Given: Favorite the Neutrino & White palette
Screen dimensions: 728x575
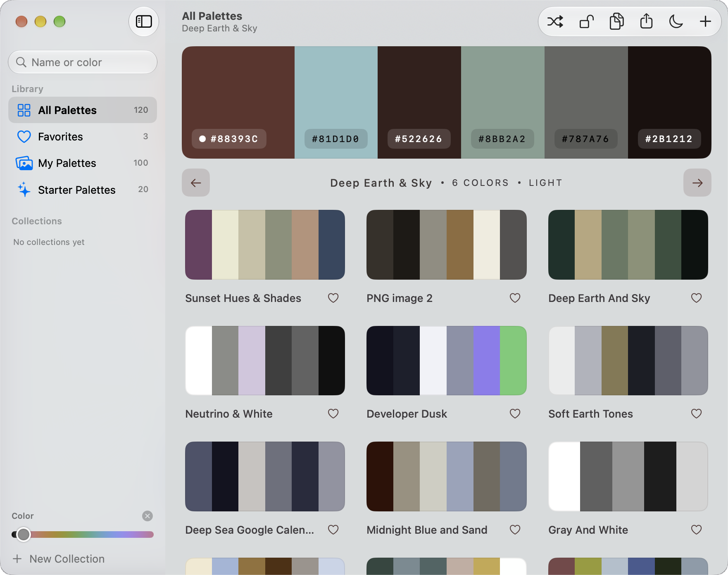Looking at the screenshot, I should pos(333,413).
